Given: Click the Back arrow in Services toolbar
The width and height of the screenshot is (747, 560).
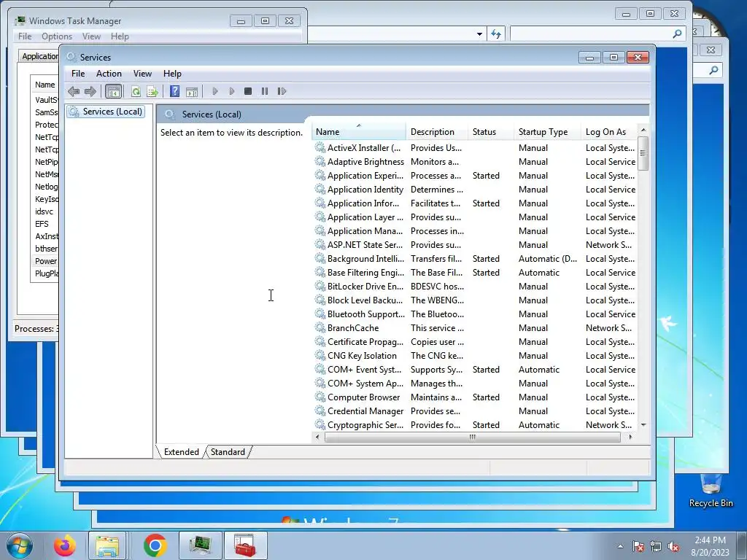Looking at the screenshot, I should pyautogui.click(x=74, y=91).
